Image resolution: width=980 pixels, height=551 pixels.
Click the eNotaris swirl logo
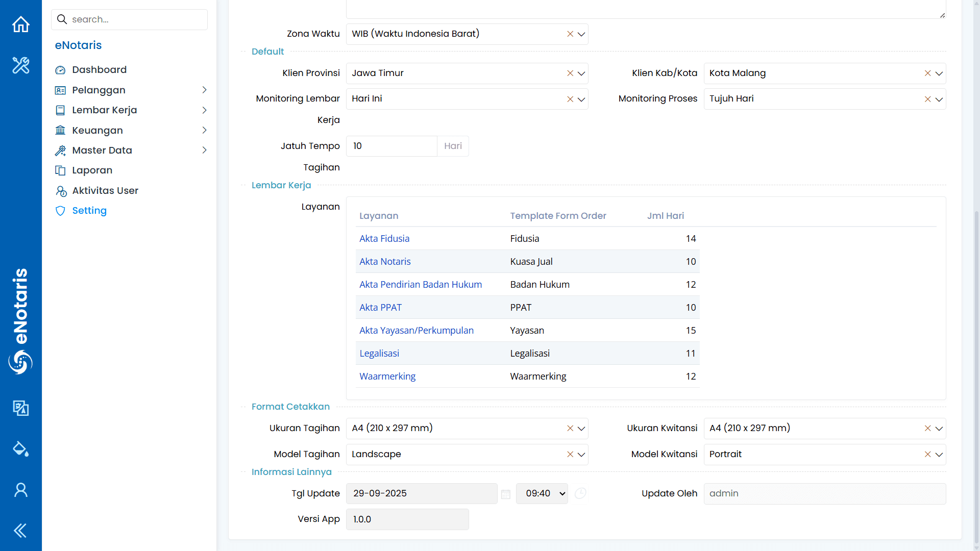point(20,362)
